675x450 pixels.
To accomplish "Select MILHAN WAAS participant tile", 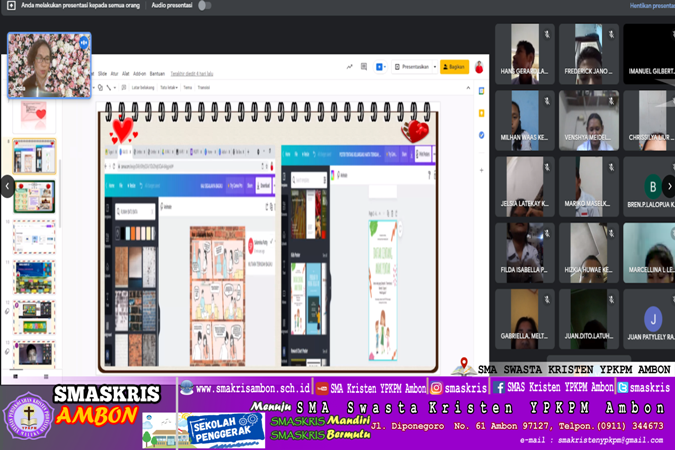I will 525,120.
